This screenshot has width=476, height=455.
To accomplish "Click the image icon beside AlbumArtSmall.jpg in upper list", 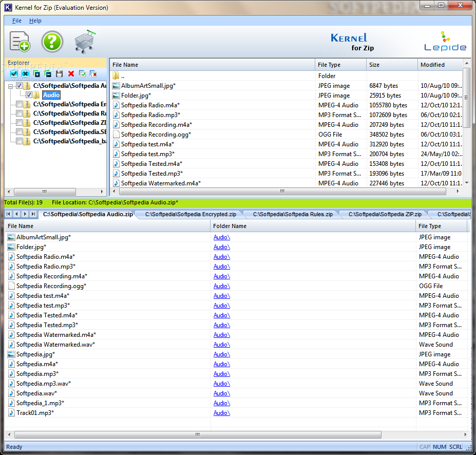I will pyautogui.click(x=116, y=86).
